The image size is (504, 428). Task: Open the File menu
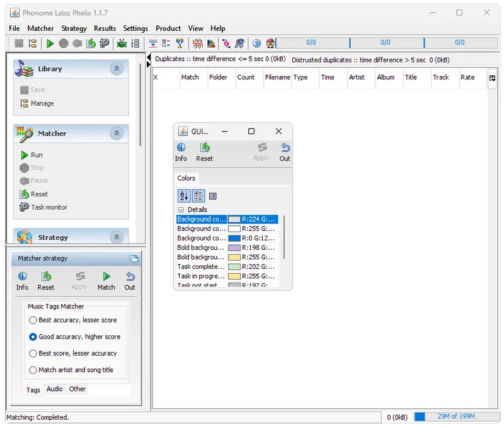click(14, 28)
